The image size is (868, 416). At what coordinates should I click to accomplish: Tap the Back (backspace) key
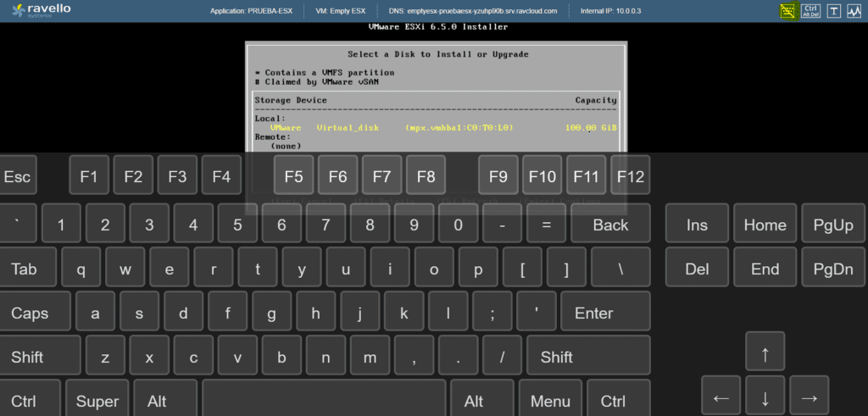click(x=610, y=223)
